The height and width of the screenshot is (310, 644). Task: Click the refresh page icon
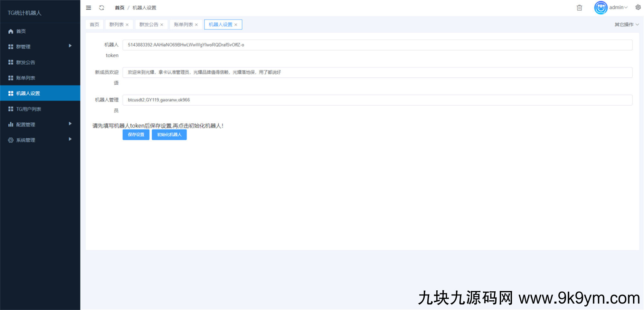pos(102,8)
